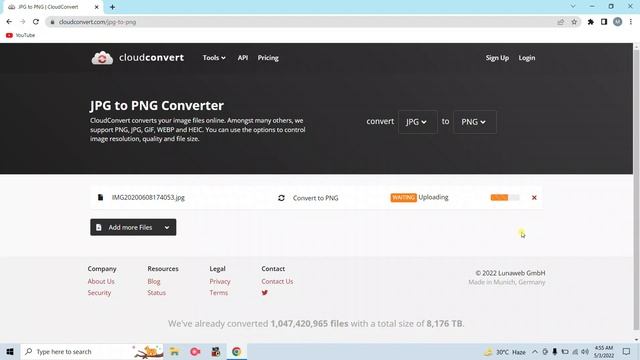
Task: Open the Pricing page
Action: 268,58
